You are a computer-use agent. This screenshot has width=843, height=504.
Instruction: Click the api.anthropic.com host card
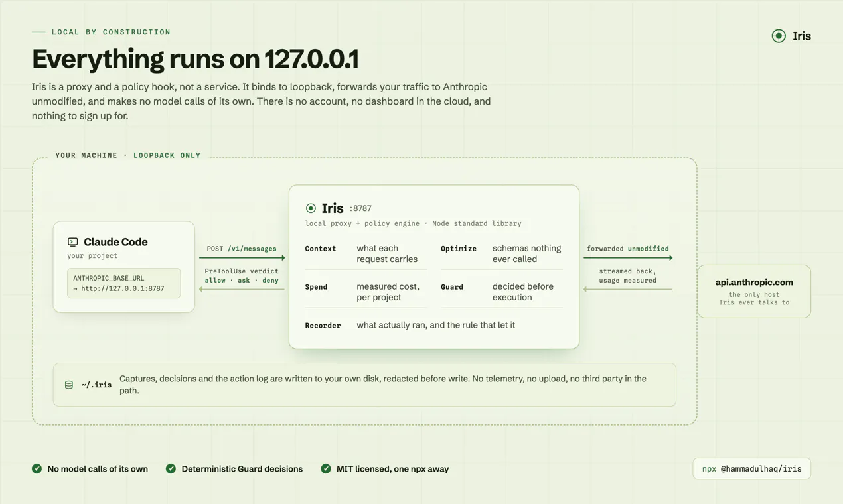tap(754, 291)
